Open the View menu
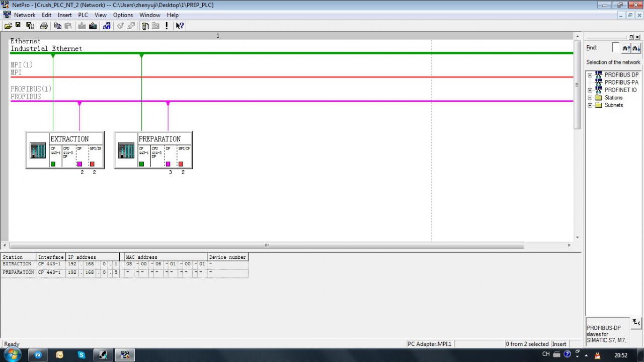Viewport: 644px width, 362px height. (x=101, y=15)
